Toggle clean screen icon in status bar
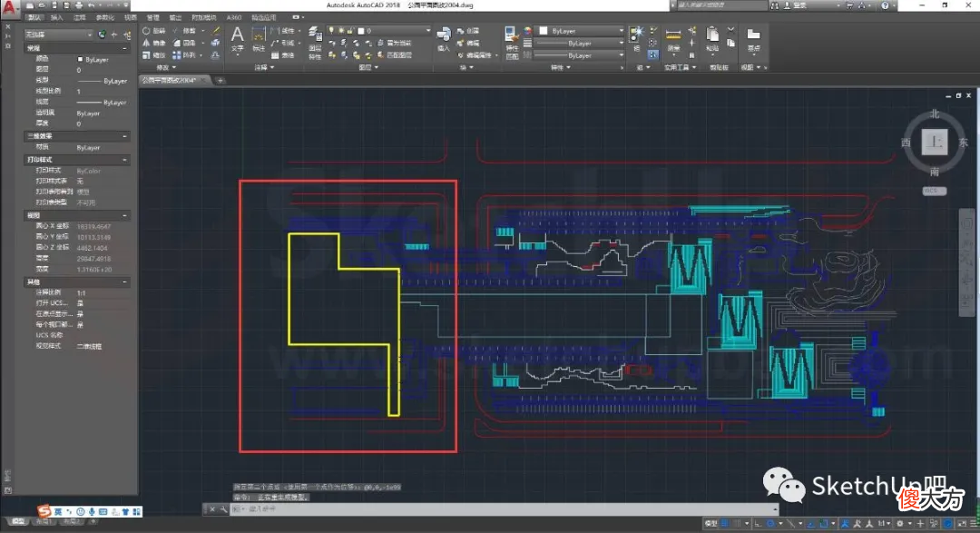This screenshot has width=980, height=533. pyautogui.click(x=962, y=523)
